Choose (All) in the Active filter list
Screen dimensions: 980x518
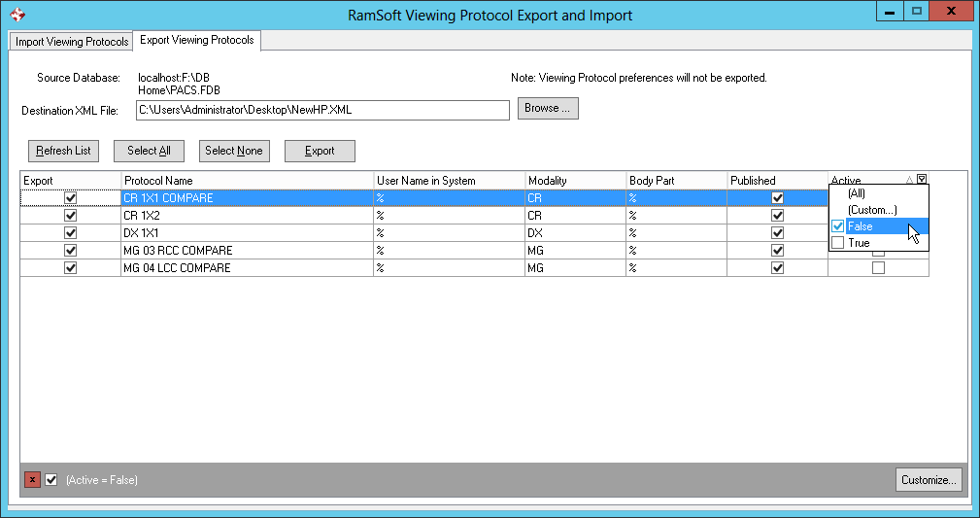point(856,193)
